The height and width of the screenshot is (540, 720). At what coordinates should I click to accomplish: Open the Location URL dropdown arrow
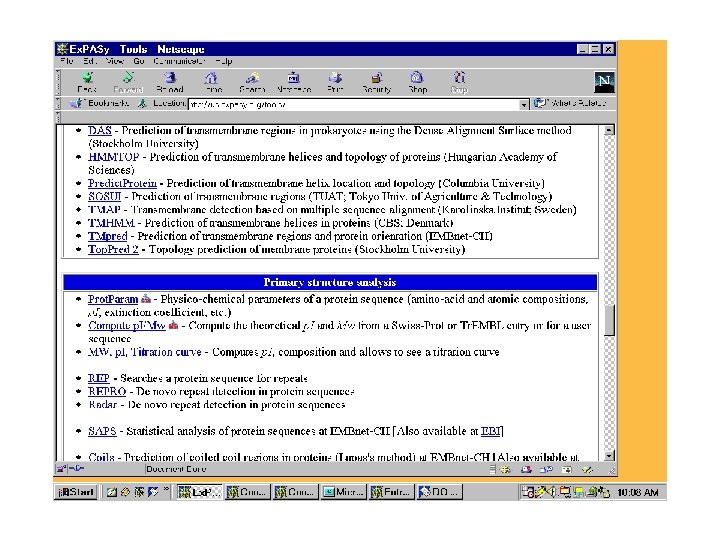[524, 105]
